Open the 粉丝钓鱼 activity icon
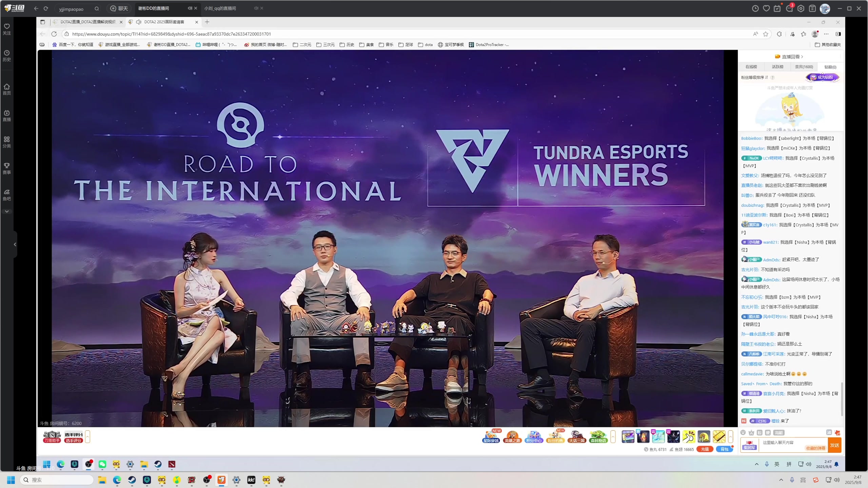This screenshot has width=868, height=488. click(555, 436)
